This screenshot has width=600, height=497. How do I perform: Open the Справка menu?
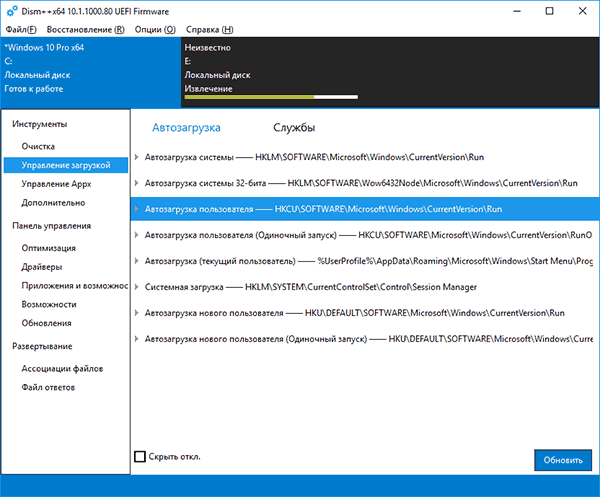click(209, 29)
